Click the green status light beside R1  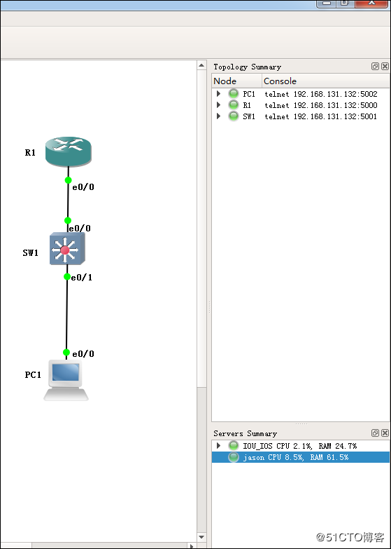tap(233, 105)
